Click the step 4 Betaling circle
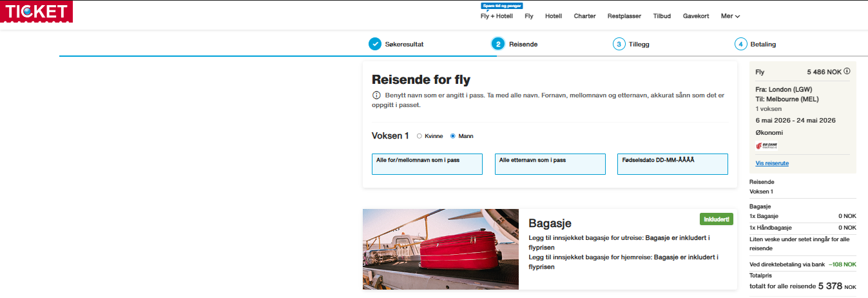 coord(741,44)
